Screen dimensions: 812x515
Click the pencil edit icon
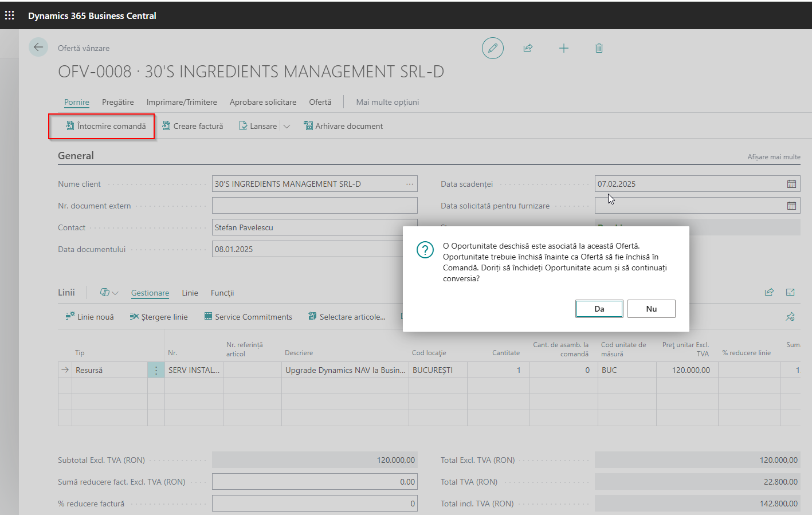[493, 48]
